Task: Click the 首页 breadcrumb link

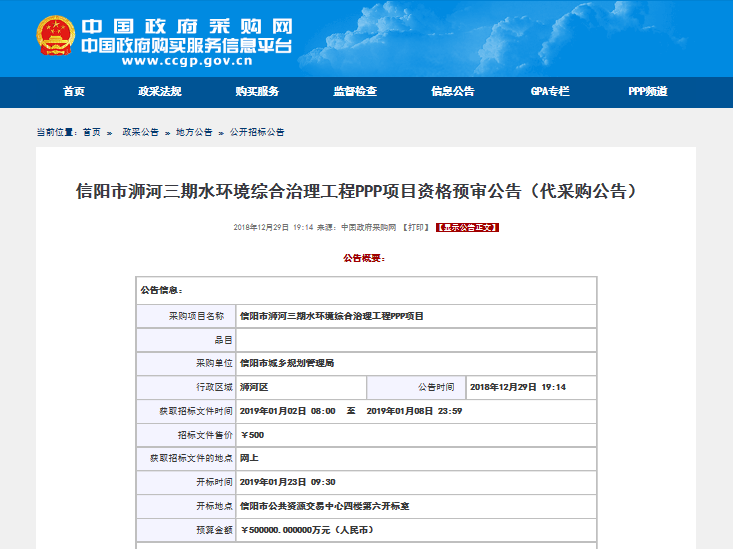Action: pos(92,132)
